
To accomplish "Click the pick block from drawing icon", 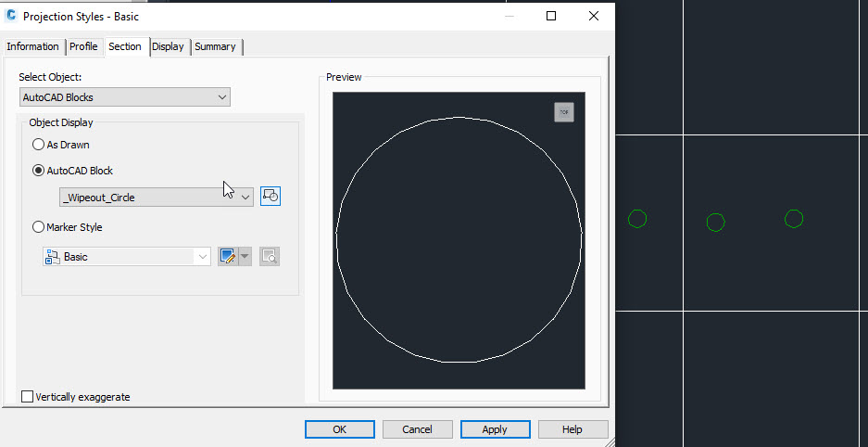I will (270, 196).
